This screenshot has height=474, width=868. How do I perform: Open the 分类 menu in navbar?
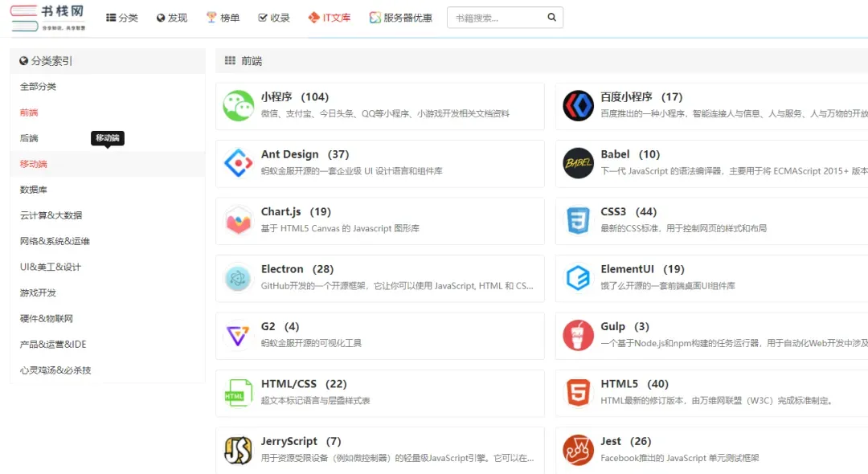(122, 18)
